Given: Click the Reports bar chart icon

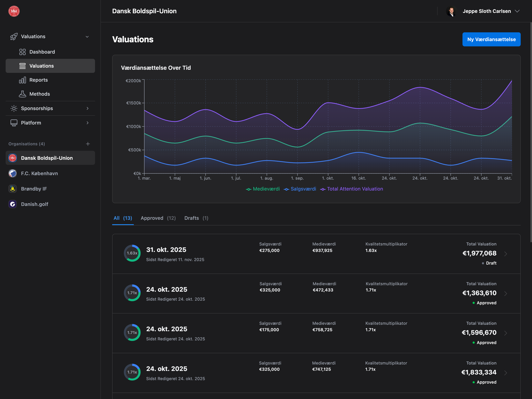Looking at the screenshot, I should pyautogui.click(x=22, y=80).
